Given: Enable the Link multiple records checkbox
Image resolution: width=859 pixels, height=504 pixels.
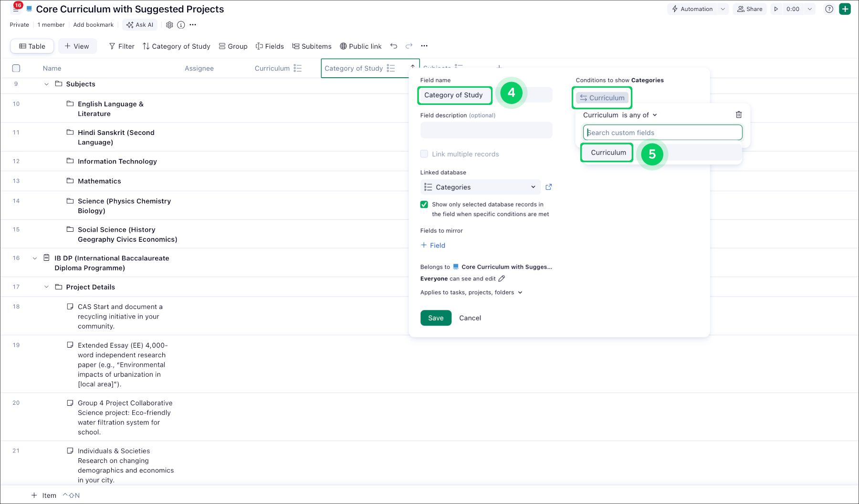Looking at the screenshot, I should tap(424, 154).
